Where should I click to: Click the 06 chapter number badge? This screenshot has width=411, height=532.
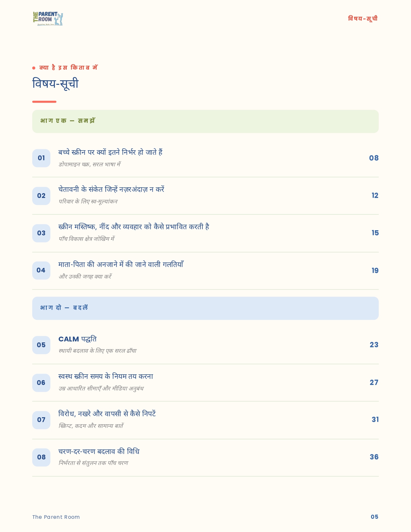coord(41,383)
